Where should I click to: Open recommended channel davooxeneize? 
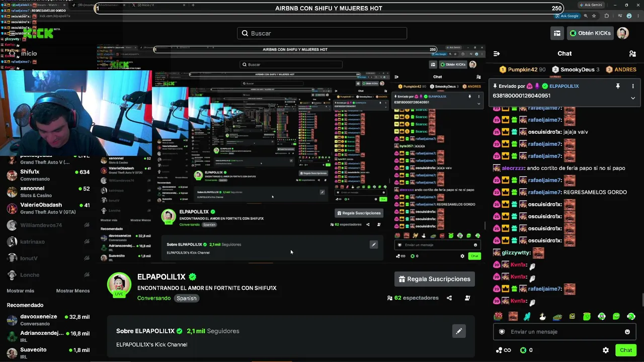tap(48, 320)
